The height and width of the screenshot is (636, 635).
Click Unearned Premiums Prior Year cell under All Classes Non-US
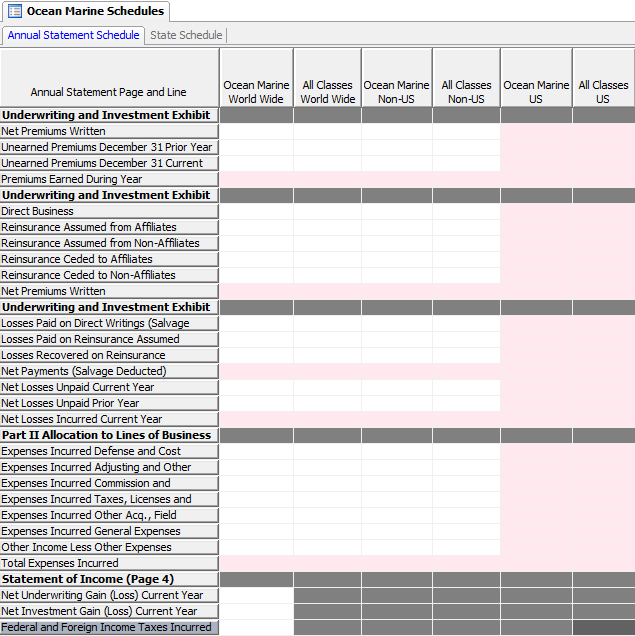click(x=466, y=147)
